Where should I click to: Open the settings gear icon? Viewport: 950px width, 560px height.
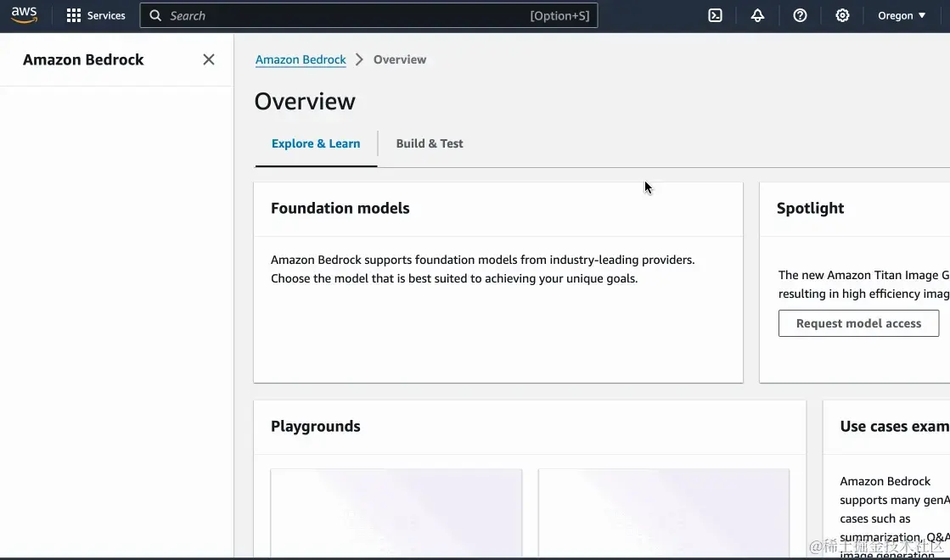click(x=842, y=16)
